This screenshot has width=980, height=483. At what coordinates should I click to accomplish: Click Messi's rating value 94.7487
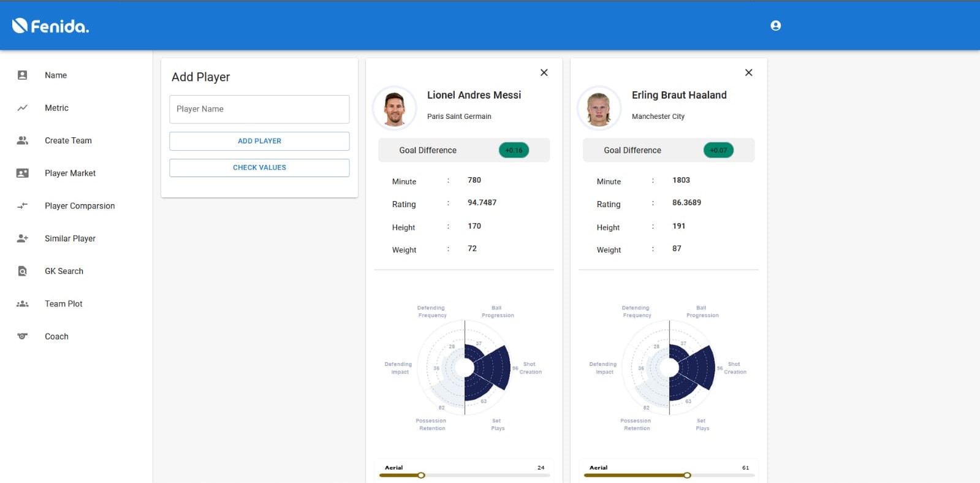[x=482, y=203]
